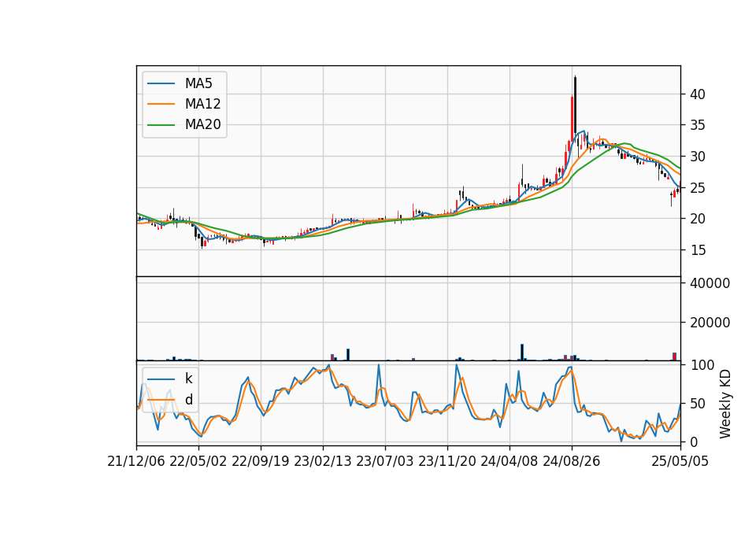This screenshot has width=756, height=543.
Task: Click the 25/05/05 date tick label
Action: 680,461
